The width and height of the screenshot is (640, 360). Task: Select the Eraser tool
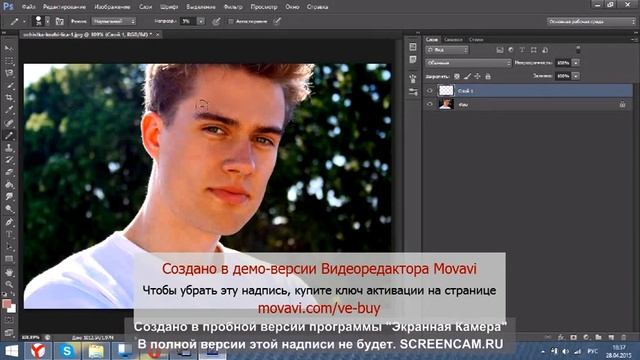tap(9, 172)
